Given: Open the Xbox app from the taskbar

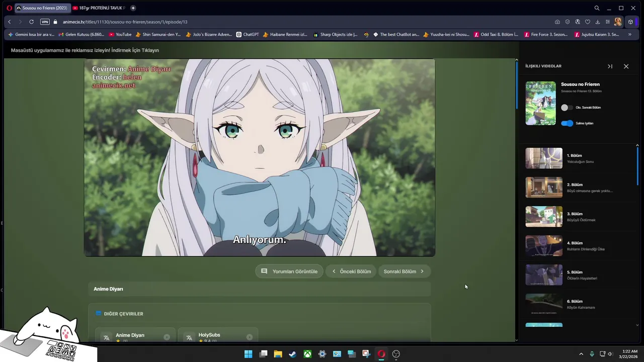Looking at the screenshot, I should pyautogui.click(x=307, y=354).
